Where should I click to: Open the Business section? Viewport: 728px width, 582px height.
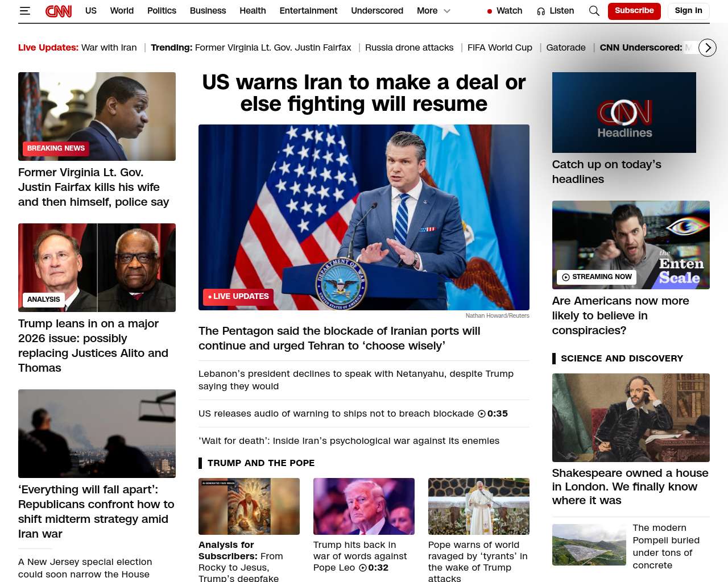tap(208, 11)
